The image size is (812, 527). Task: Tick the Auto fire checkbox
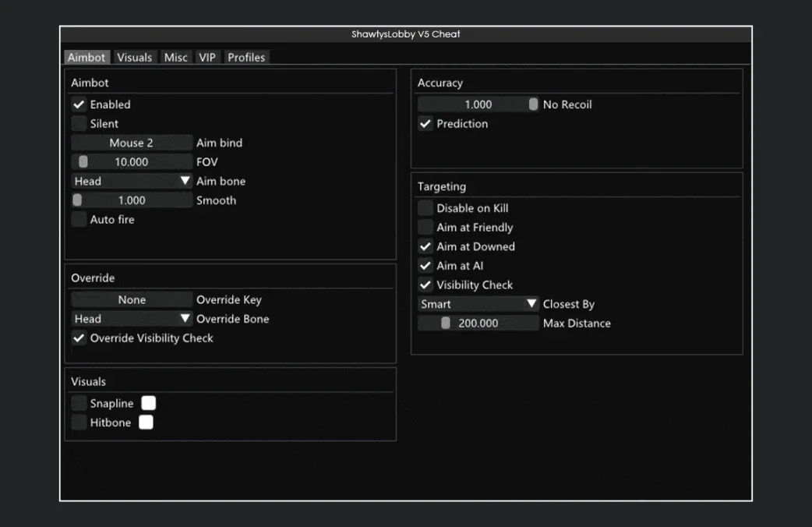(x=79, y=219)
